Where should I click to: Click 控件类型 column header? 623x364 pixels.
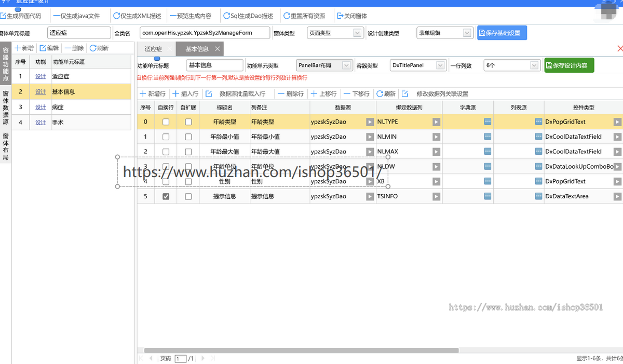[x=584, y=107]
